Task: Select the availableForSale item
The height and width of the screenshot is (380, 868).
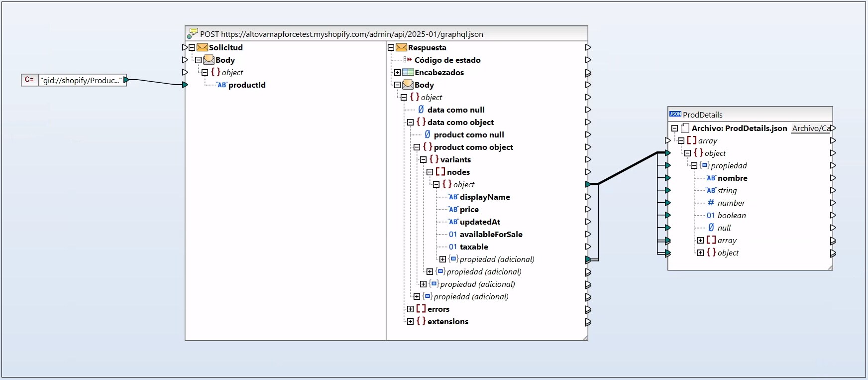Action: pos(491,234)
